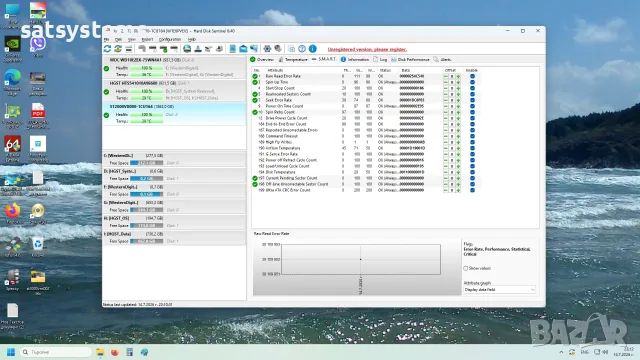Open the gear configuration toolbar icon
The height and width of the screenshot is (360, 640).
[x=267, y=49]
